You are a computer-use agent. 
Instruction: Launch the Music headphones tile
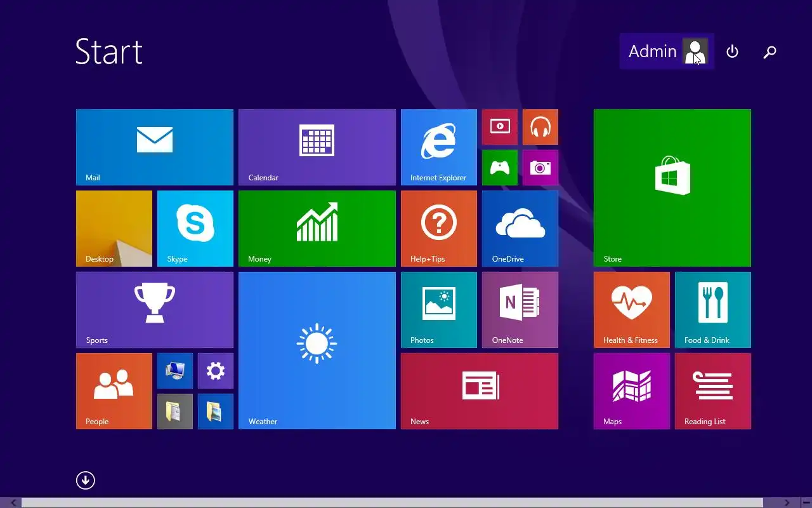(x=540, y=127)
